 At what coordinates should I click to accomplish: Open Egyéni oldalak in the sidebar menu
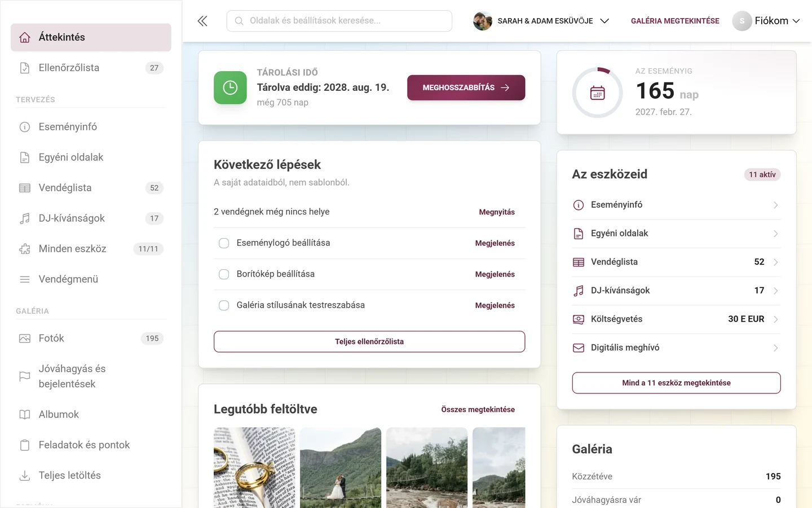(x=91, y=157)
